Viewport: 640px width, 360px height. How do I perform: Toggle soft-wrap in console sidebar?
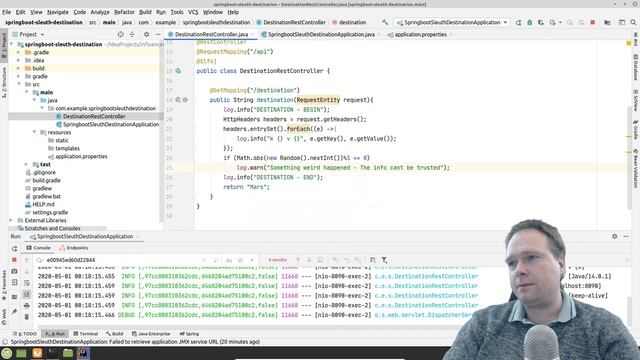pos(27,283)
